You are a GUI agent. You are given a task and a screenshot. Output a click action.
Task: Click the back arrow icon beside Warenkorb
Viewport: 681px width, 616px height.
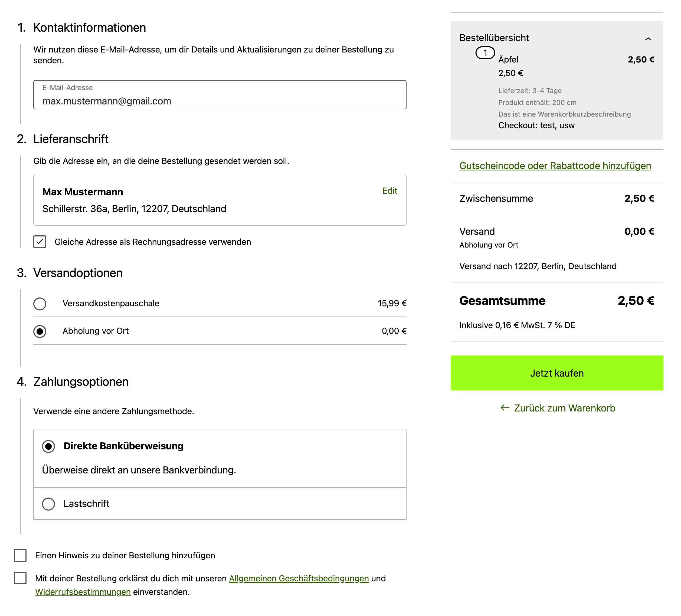coord(505,408)
